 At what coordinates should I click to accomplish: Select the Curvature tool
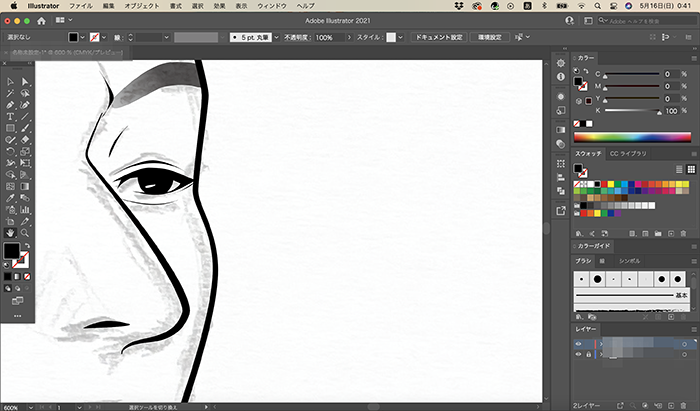point(25,105)
